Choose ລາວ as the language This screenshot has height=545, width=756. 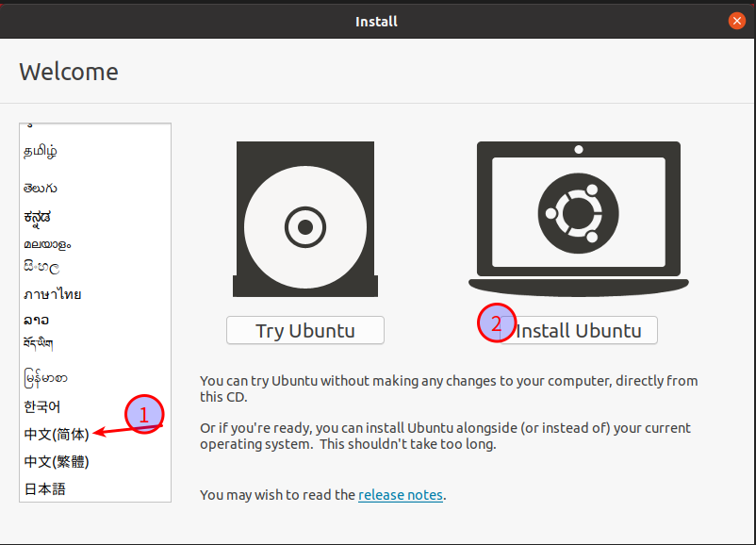(x=37, y=321)
